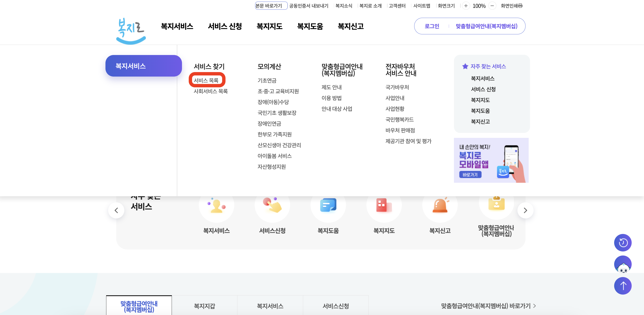The image size is (644, 315).
Task: Click the left carousel chevron
Action: 116,210
